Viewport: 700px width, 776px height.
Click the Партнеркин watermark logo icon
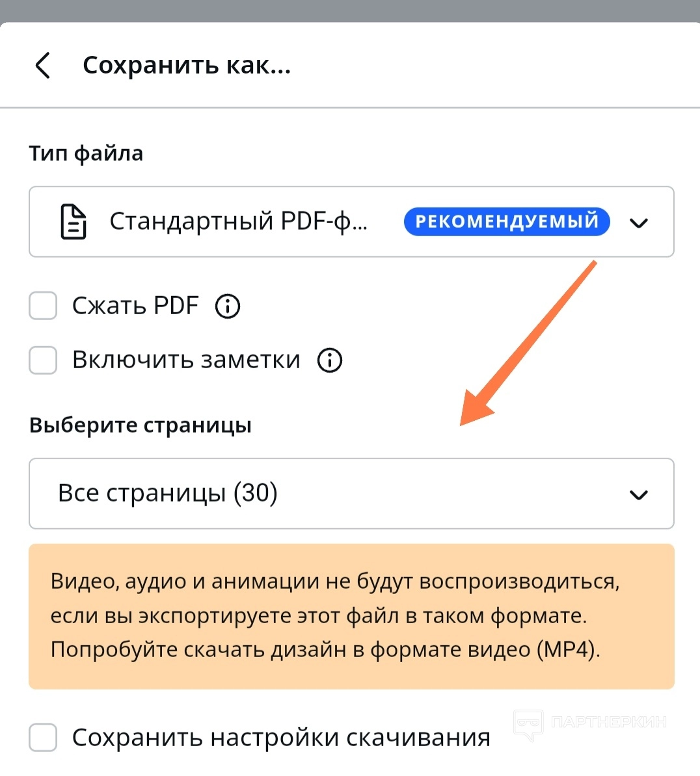point(528,725)
